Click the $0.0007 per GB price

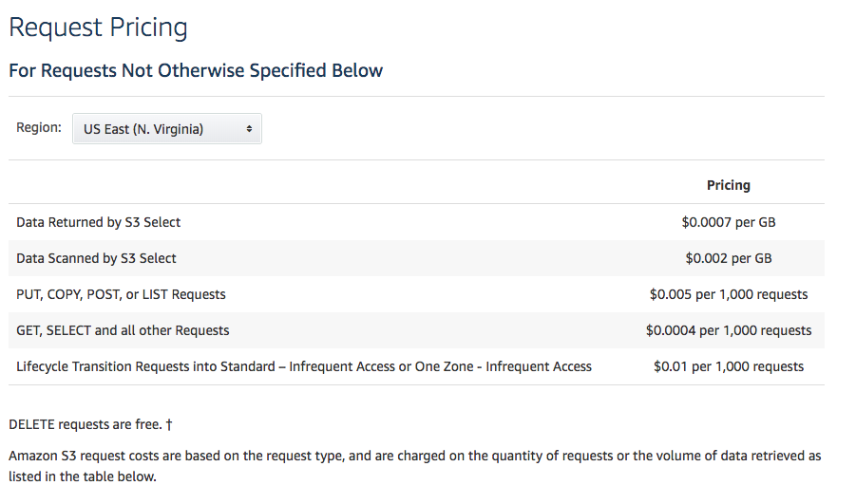tap(728, 222)
